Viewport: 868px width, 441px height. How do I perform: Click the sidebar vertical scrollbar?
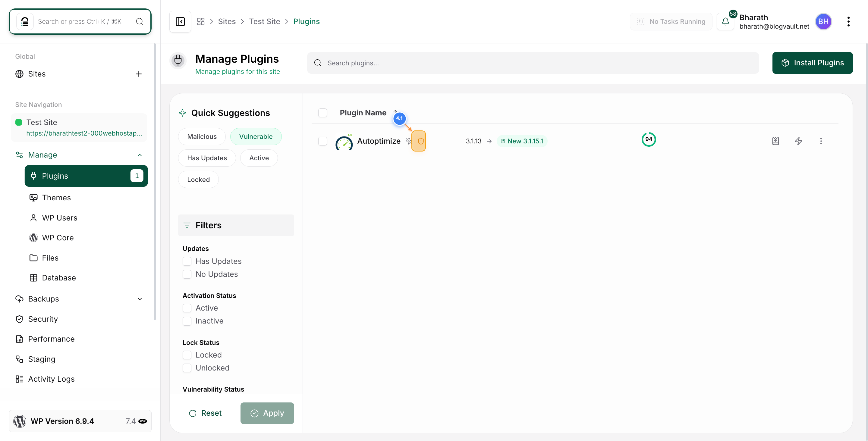(155, 182)
